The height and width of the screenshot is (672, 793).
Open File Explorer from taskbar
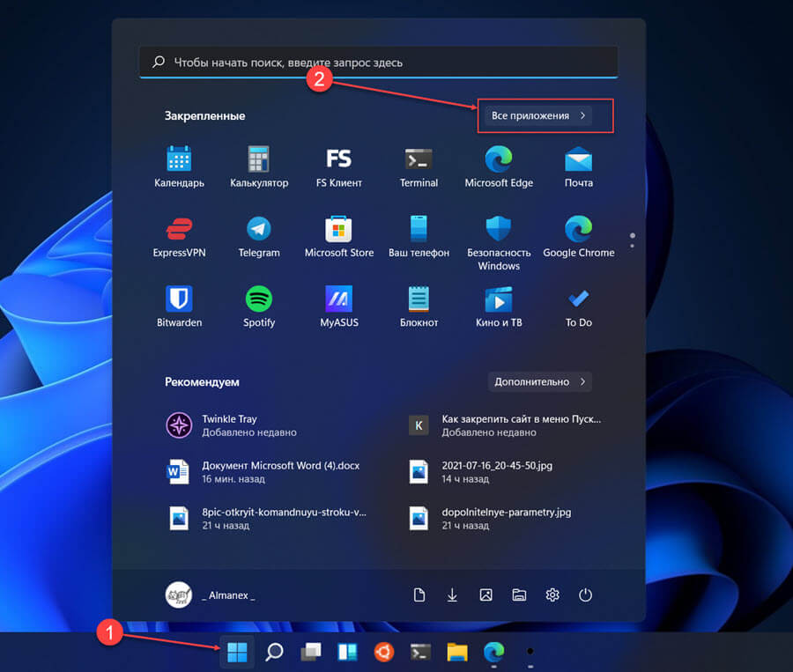[x=457, y=652]
